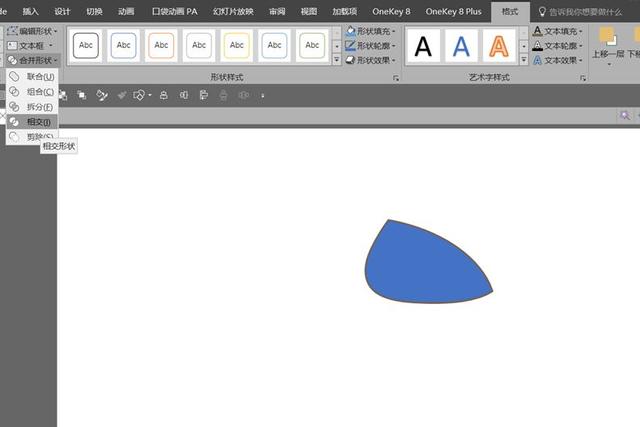The image size is (640, 427).
Task: Expand the shape styles gallery
Action: (337, 60)
